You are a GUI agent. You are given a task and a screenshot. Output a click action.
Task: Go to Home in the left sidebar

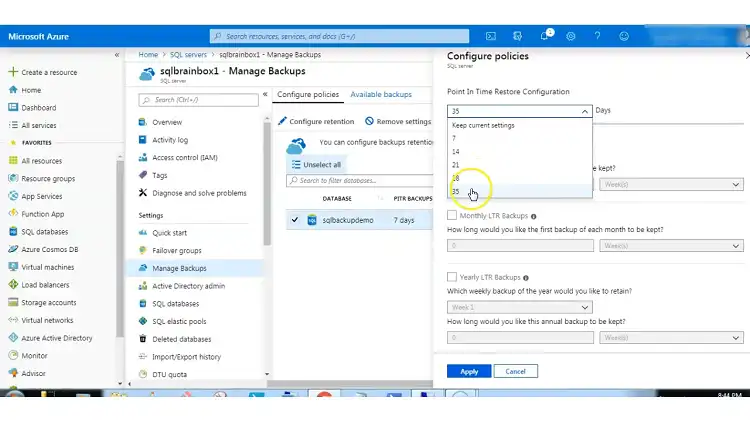(31, 90)
